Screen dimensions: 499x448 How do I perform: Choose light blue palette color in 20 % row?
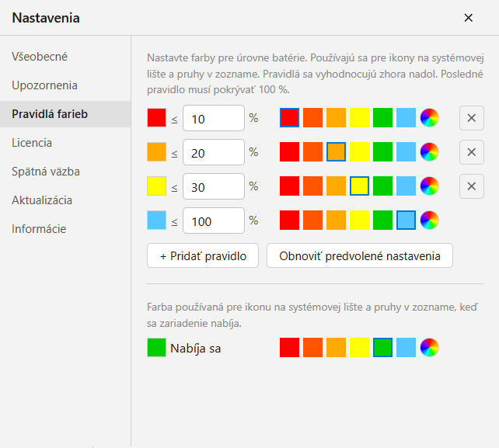tap(406, 151)
